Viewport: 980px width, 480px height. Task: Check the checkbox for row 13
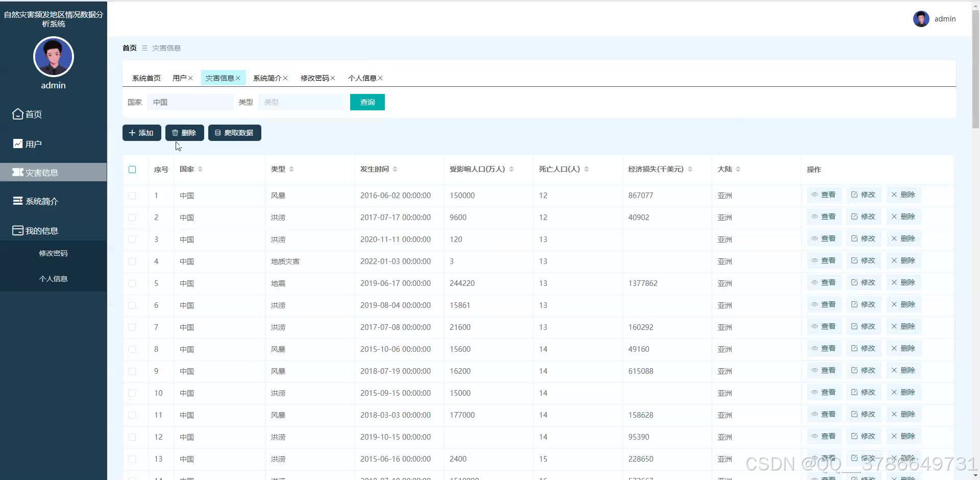(x=132, y=459)
